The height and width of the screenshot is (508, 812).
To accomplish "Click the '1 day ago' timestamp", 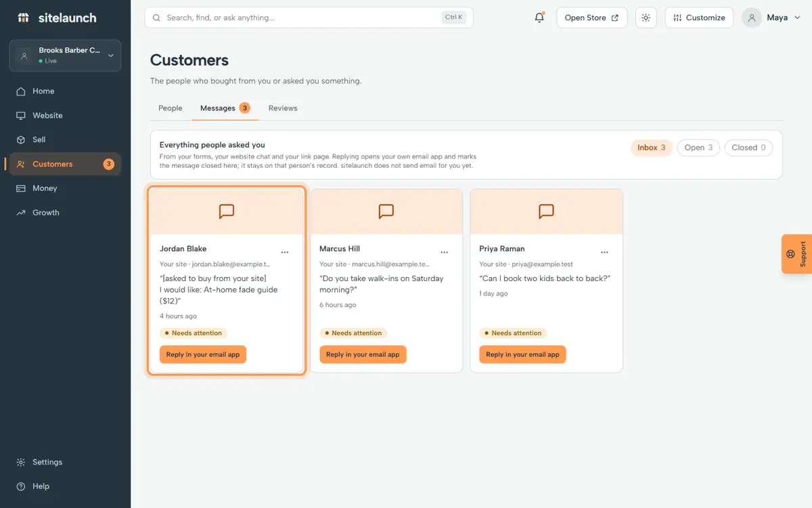I will coord(493,294).
